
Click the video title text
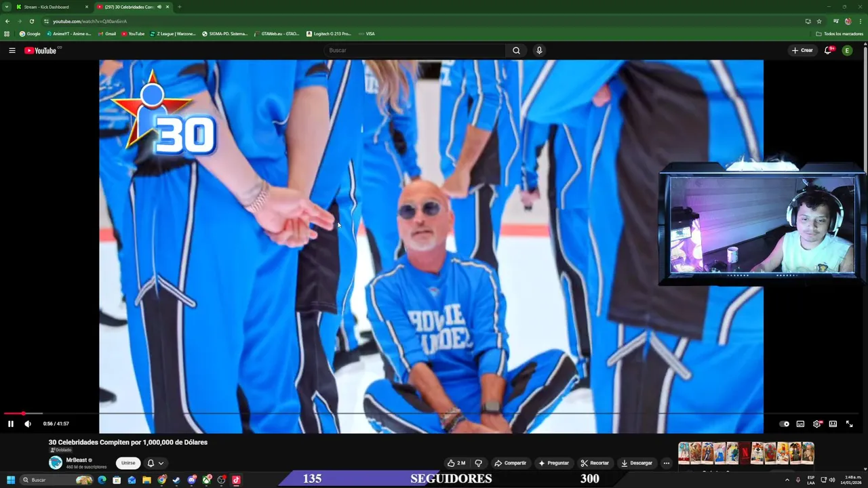click(128, 442)
